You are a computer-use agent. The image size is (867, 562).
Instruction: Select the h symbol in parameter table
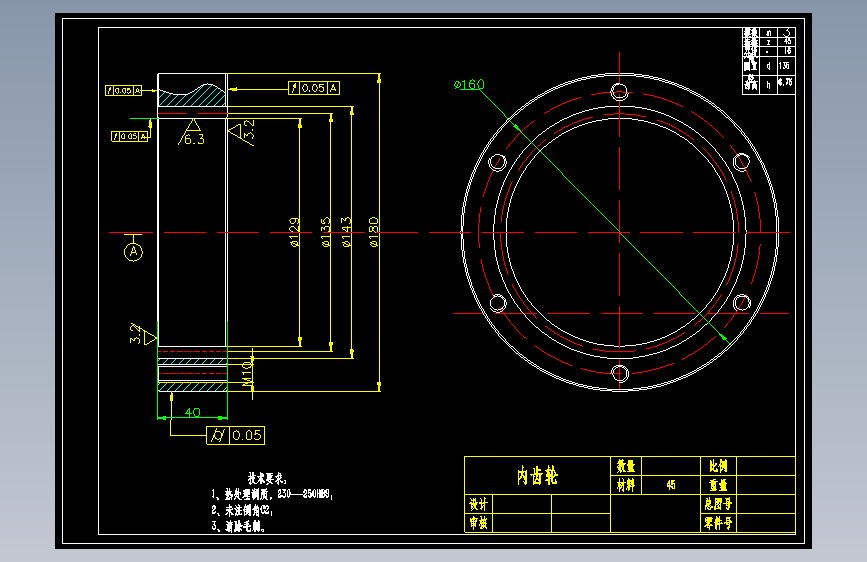768,85
